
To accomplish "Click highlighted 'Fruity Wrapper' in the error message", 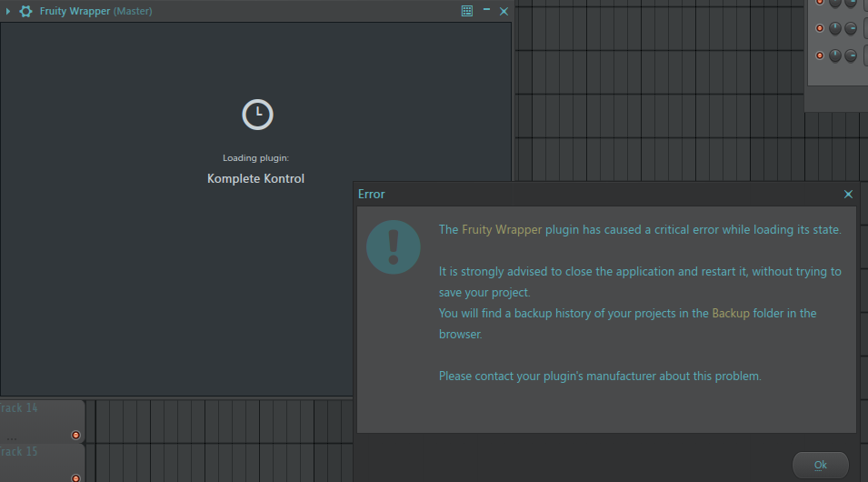I will [502, 229].
